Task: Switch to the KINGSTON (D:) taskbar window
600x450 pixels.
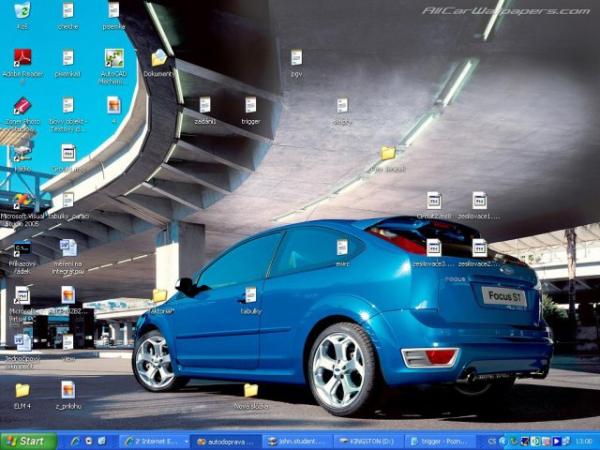Action: point(369,441)
